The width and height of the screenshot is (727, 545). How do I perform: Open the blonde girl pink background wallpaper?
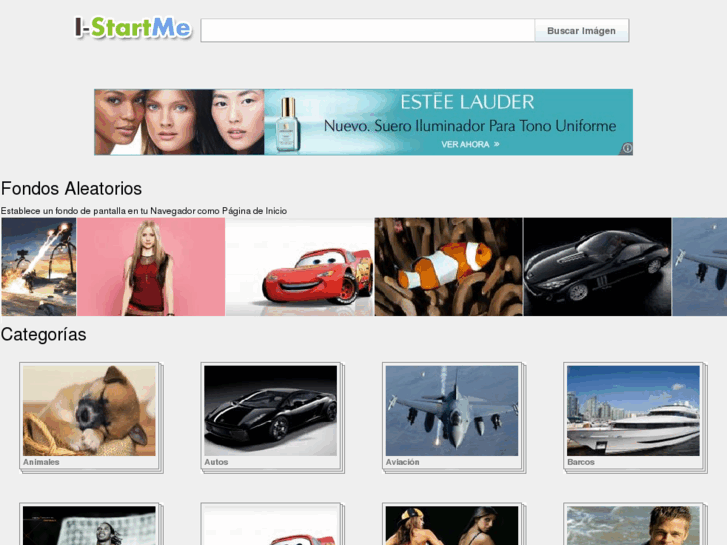click(151, 267)
